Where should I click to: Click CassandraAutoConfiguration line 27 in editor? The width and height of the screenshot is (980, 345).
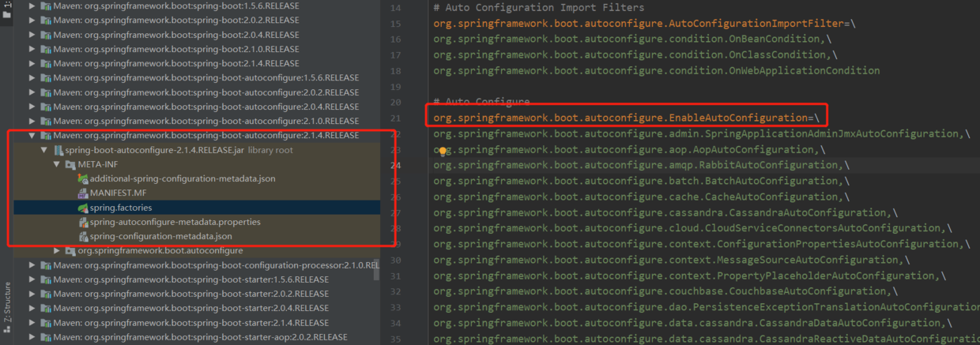click(x=664, y=212)
